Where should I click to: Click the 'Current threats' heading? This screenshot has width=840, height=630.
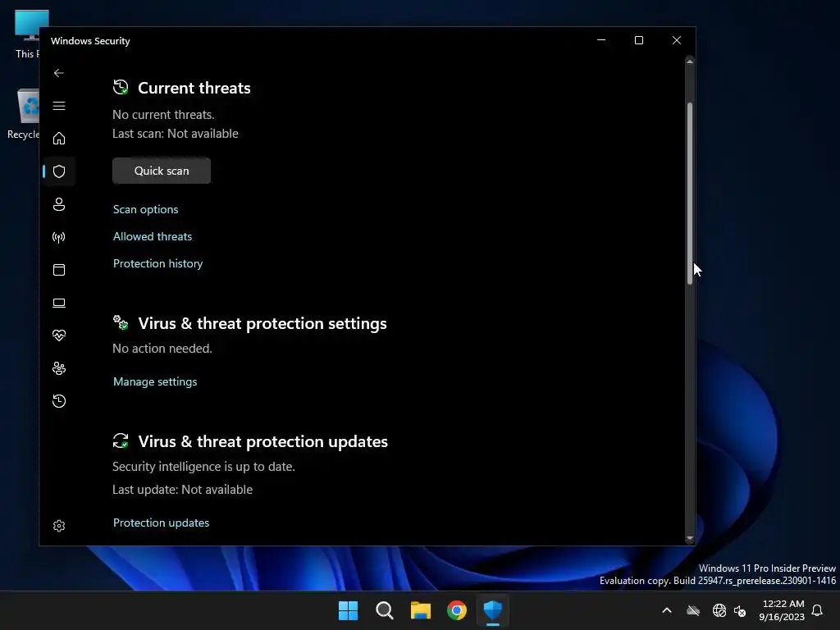(x=194, y=88)
